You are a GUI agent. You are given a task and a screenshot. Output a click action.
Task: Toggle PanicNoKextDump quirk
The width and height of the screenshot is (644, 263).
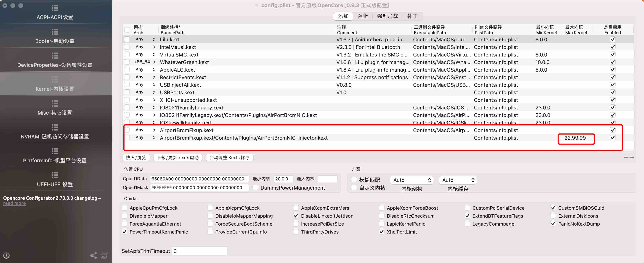coord(553,224)
